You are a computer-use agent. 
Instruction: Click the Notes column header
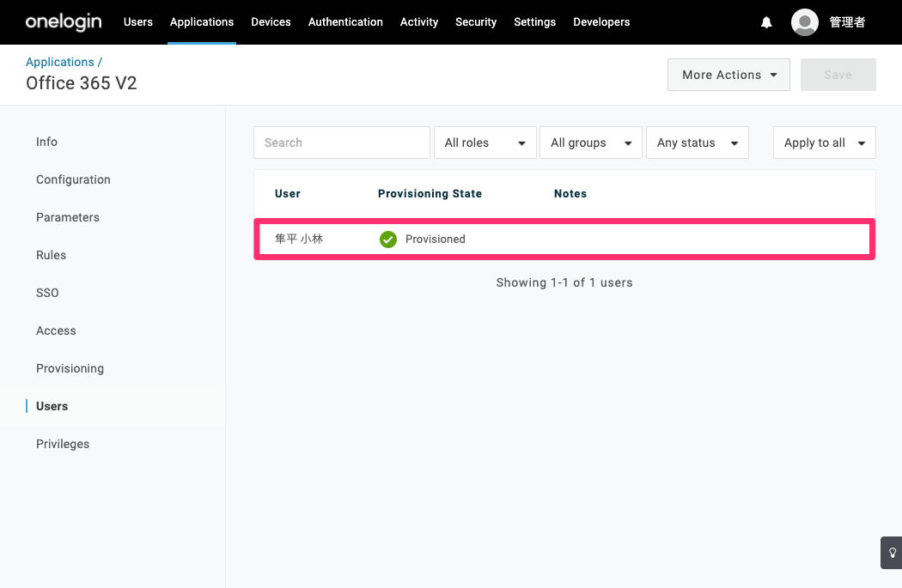point(570,194)
